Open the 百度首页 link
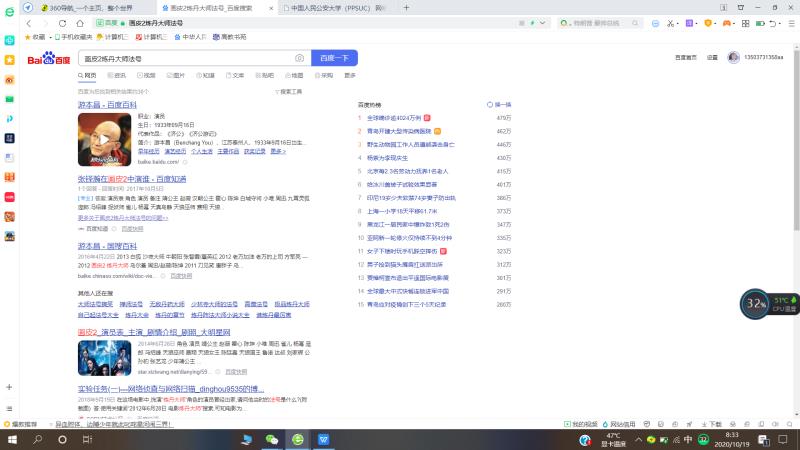The height and width of the screenshot is (450, 800). [686, 58]
